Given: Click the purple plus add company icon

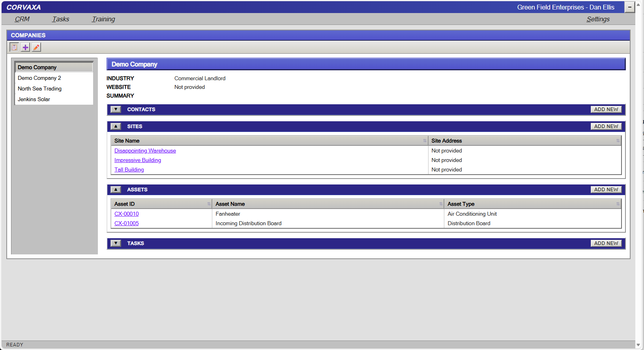Looking at the screenshot, I should point(25,47).
